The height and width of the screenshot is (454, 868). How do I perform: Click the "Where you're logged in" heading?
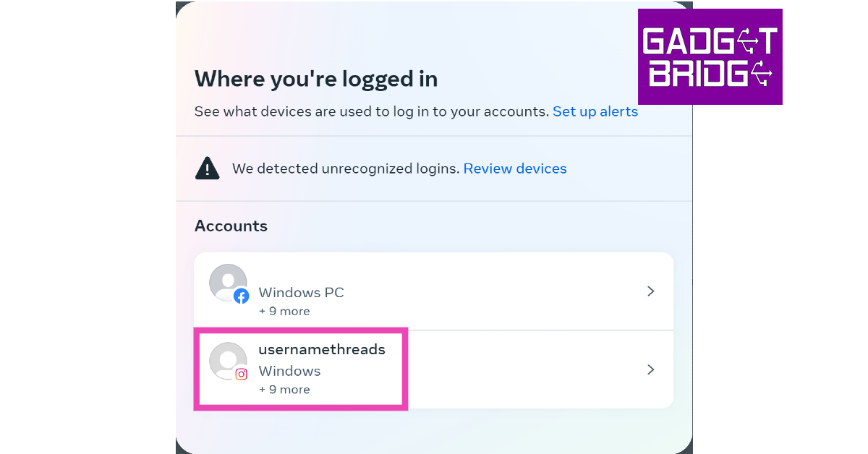(x=316, y=79)
